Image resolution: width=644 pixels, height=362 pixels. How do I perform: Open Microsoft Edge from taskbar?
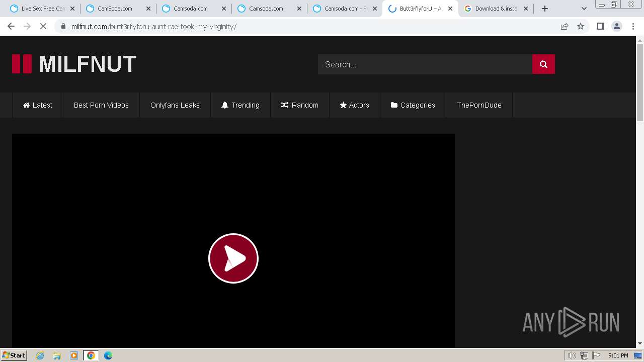pos(108,355)
